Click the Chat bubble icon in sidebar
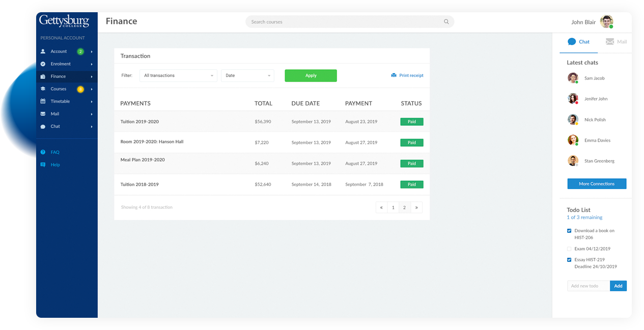Screen dimensions: 644x330 (x=43, y=126)
